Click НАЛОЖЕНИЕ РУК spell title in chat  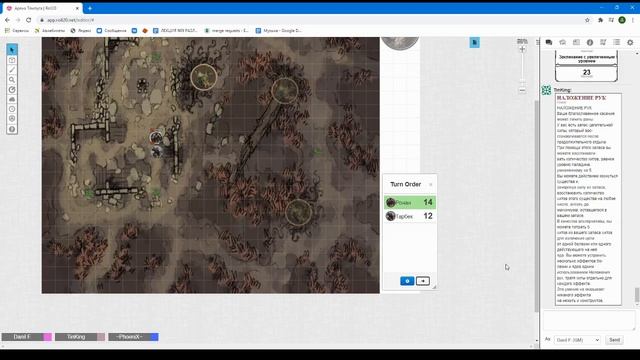(581, 98)
